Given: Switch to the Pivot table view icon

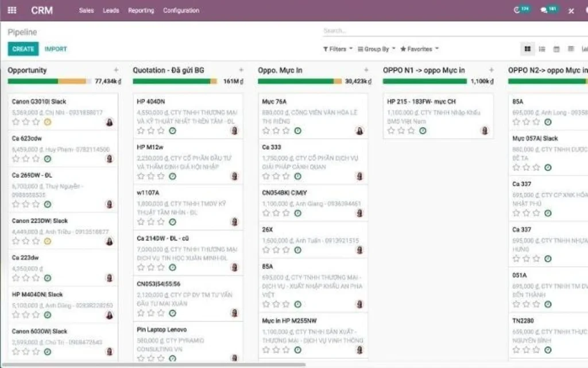Looking at the screenshot, I should 571,49.
